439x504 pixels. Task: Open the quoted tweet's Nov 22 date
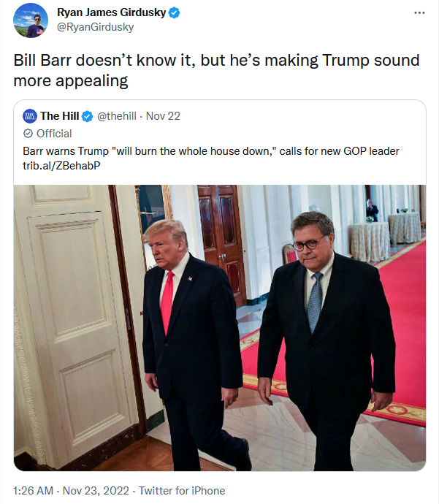pyautogui.click(x=163, y=116)
